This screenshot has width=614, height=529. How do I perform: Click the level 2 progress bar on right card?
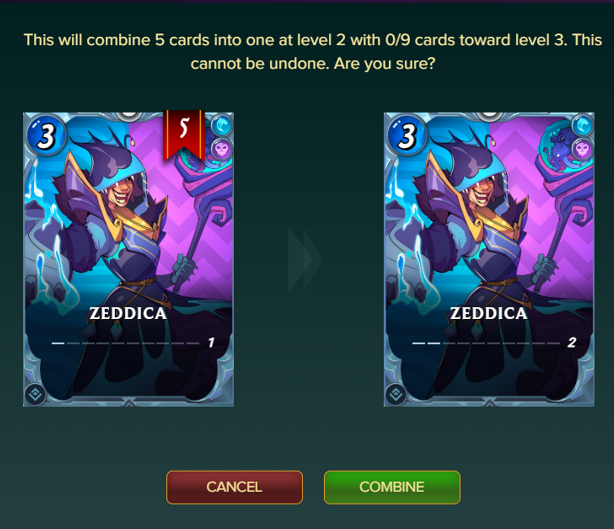[486, 343]
